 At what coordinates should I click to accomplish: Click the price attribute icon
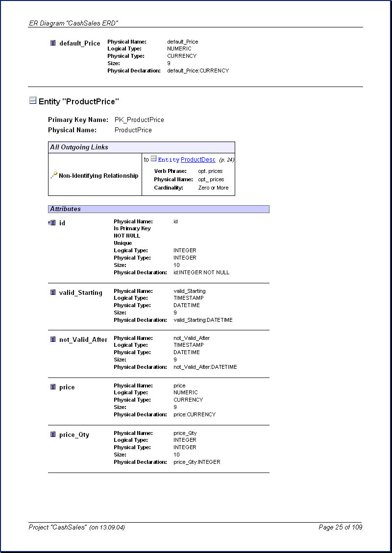[x=53, y=387]
